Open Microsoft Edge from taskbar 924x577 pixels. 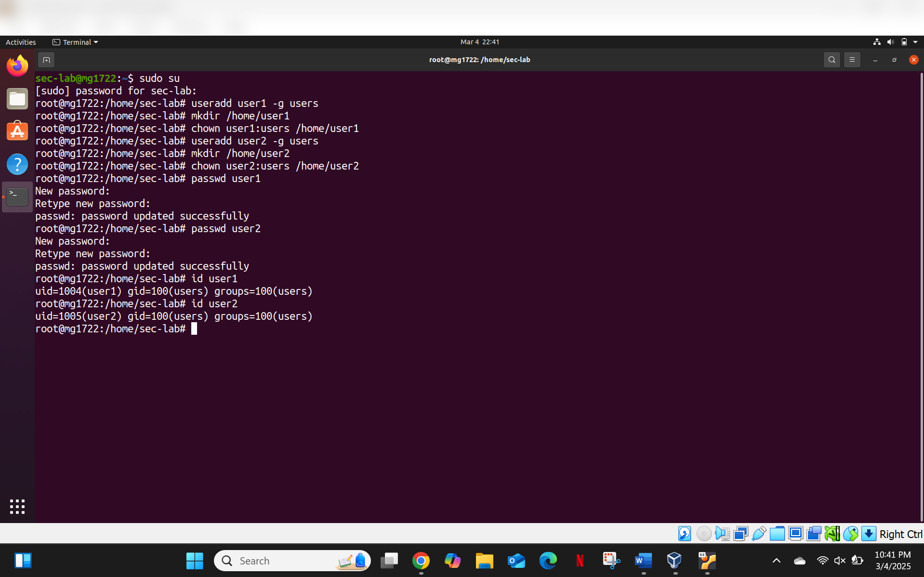(x=548, y=561)
